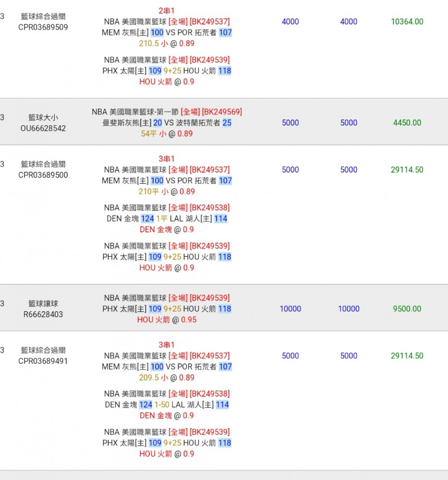The width and height of the screenshot is (448, 480).
Task: Select the 9500.00 payout amount
Action: [x=407, y=309]
